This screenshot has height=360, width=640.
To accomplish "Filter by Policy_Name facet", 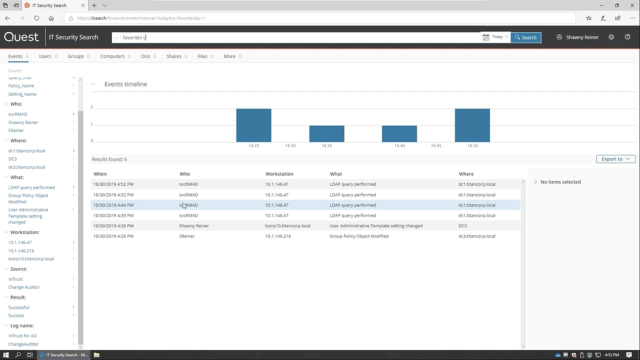I will click(x=21, y=86).
